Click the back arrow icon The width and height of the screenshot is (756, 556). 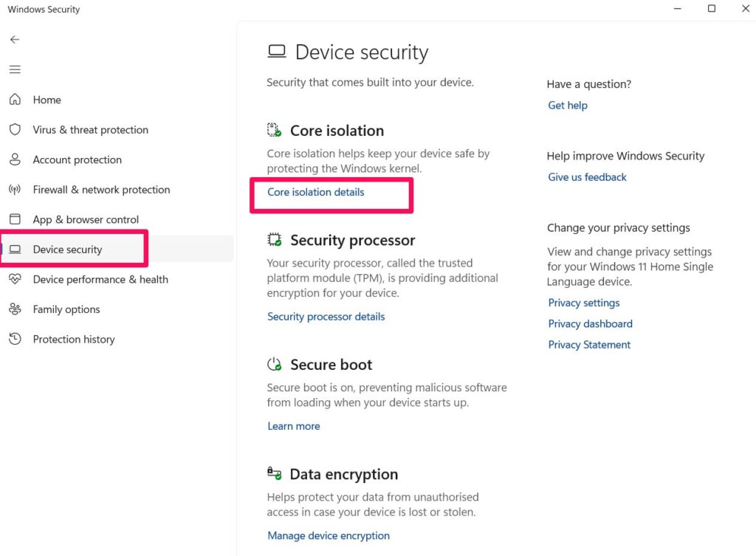coord(15,40)
